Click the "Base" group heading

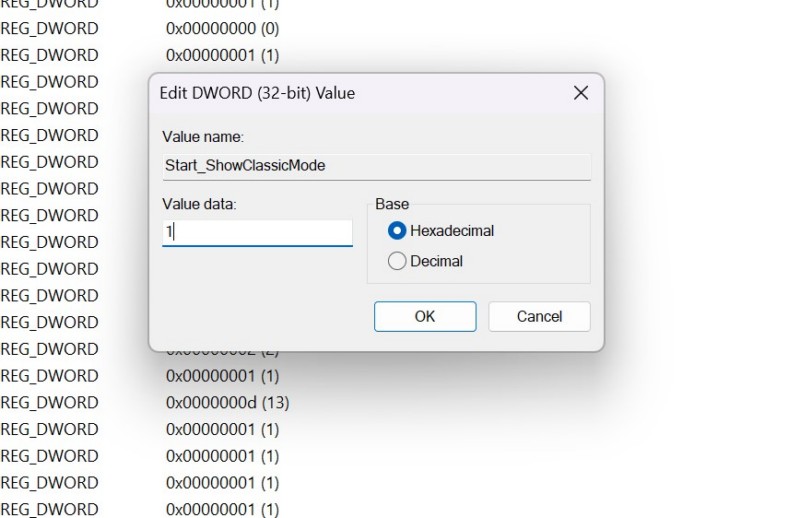click(x=392, y=204)
